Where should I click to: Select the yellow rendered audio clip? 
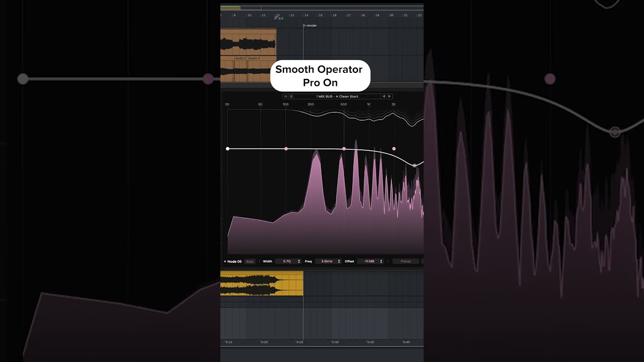262,284
